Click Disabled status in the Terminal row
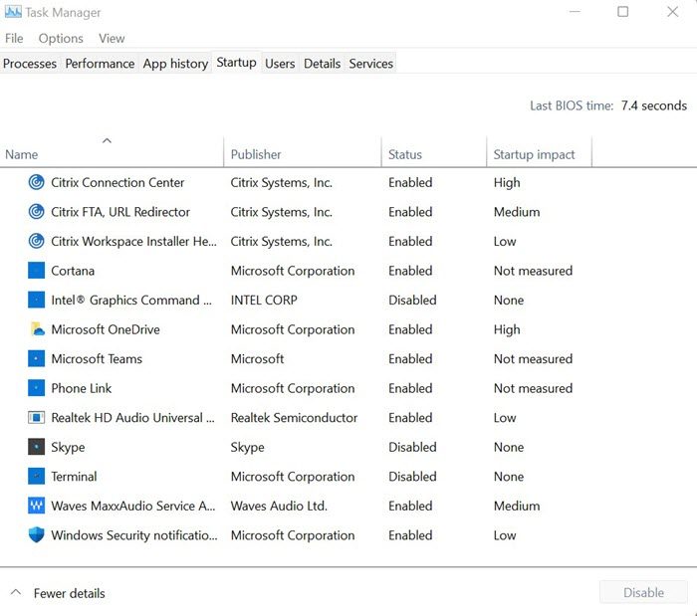The image size is (697, 616). (x=412, y=477)
